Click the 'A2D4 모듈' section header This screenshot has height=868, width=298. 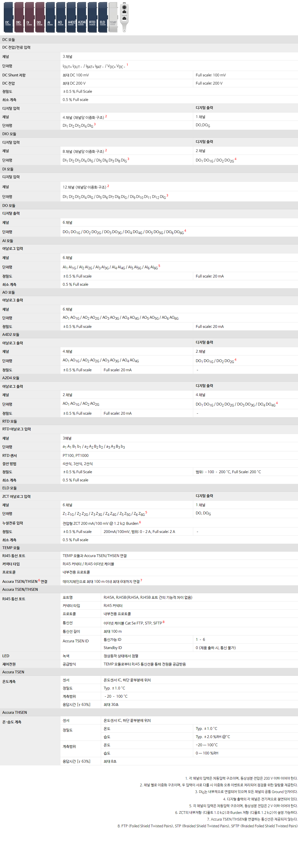click(149, 378)
